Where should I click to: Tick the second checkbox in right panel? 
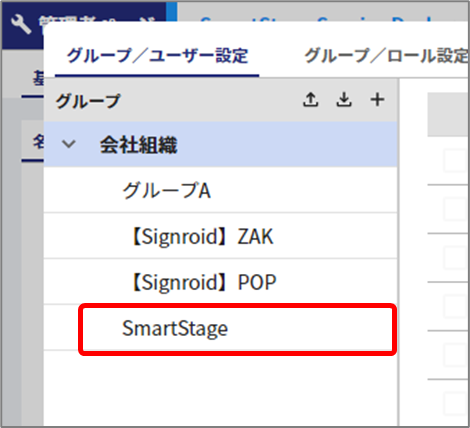pos(456,209)
